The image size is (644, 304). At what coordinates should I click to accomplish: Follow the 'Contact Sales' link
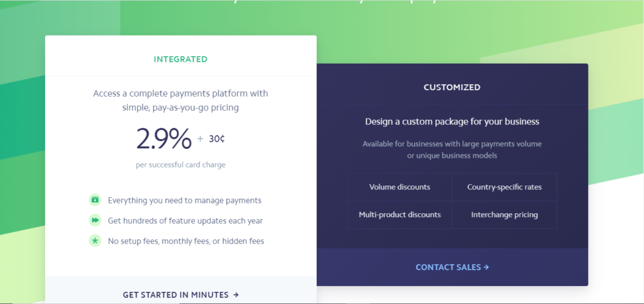[452, 267]
